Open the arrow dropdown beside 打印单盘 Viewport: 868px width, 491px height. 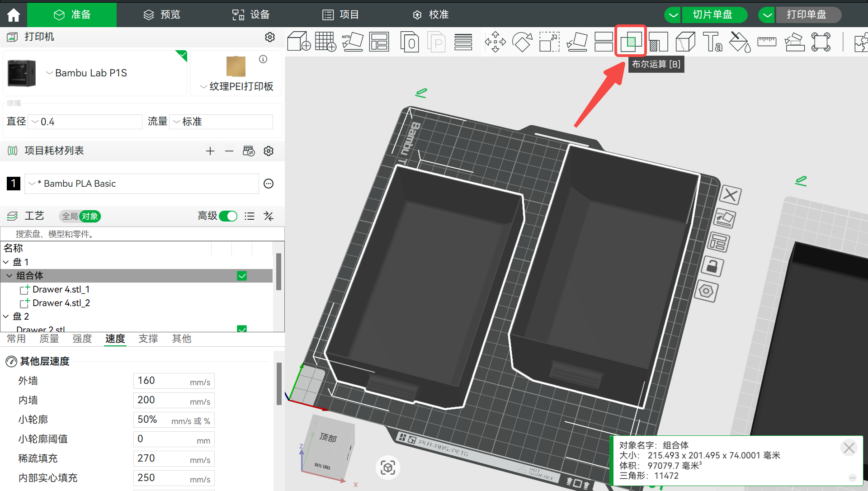[767, 15]
